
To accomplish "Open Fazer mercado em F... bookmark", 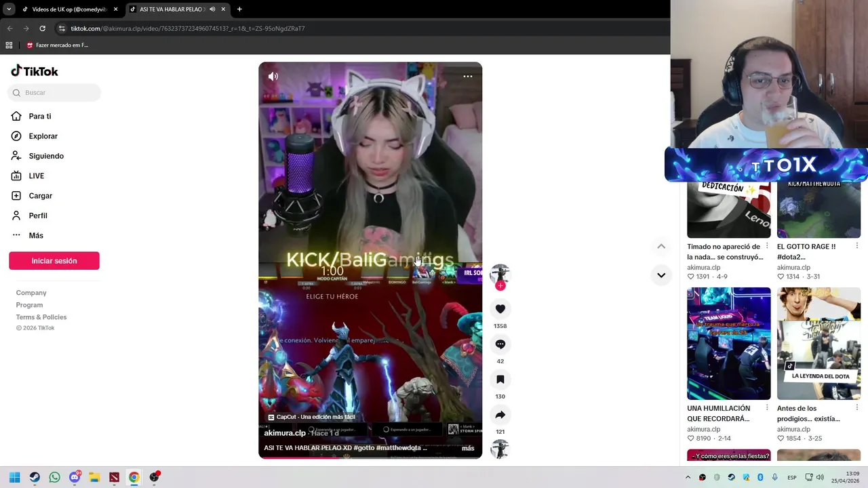I will (x=58, y=45).
